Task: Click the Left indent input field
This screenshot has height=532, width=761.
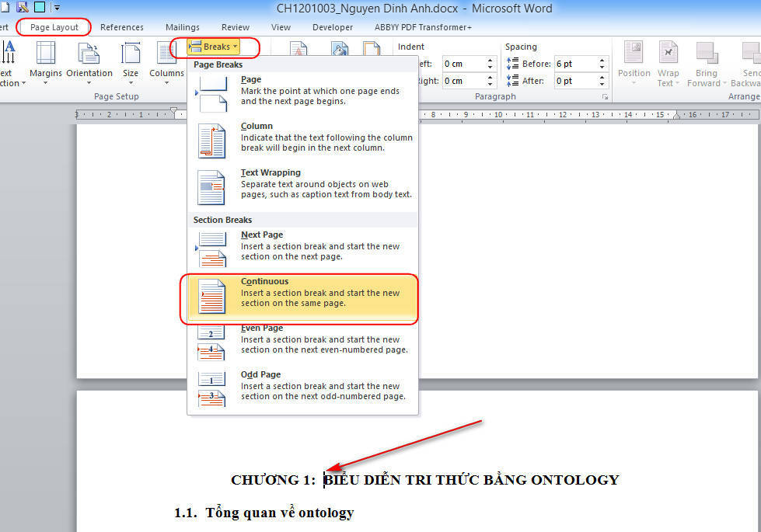Action: 463,64
